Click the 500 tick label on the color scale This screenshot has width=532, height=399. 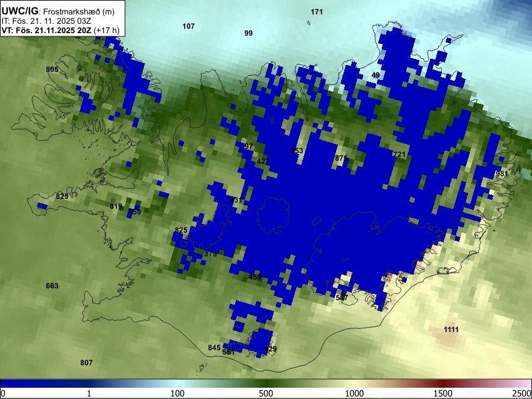click(x=266, y=393)
